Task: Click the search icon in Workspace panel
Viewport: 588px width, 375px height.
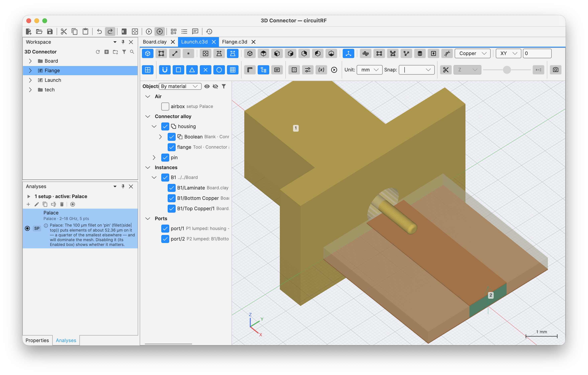Action: click(132, 52)
